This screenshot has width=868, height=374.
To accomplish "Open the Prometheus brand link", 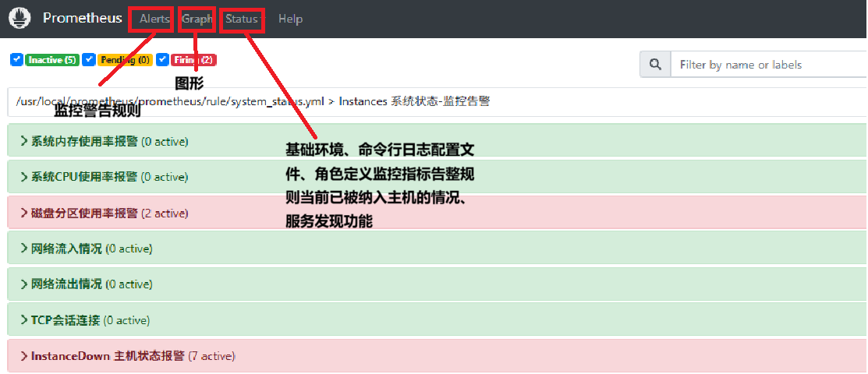I will click(x=83, y=18).
